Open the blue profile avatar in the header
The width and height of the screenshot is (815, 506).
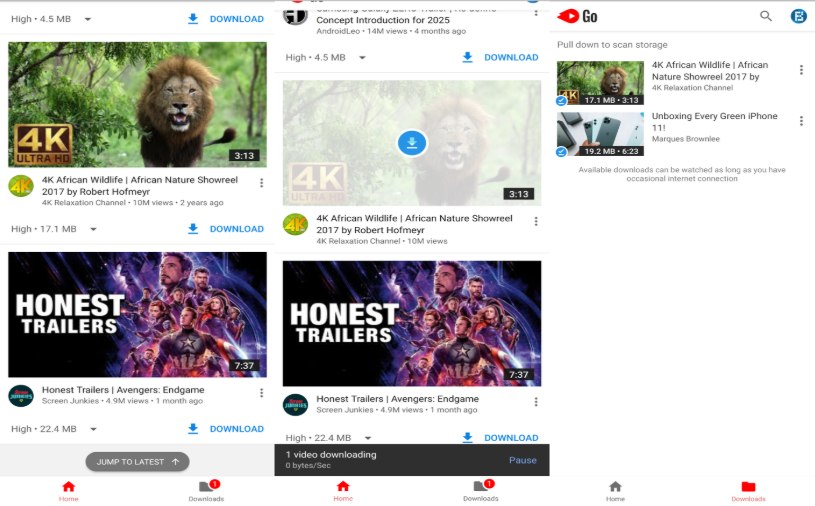798,16
